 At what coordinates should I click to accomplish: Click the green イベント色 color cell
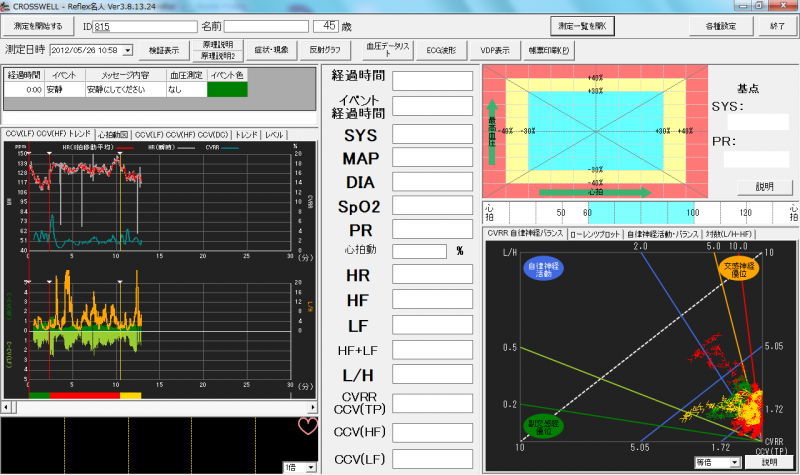point(226,90)
